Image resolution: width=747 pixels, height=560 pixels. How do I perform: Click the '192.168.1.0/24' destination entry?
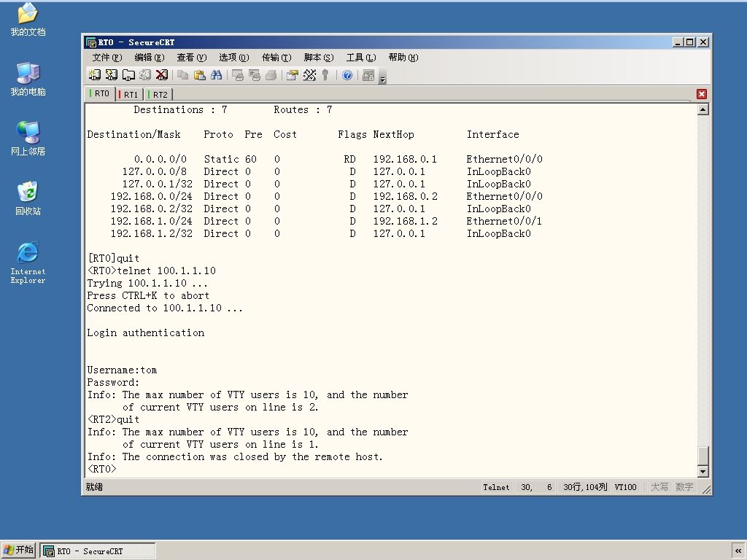(152, 222)
